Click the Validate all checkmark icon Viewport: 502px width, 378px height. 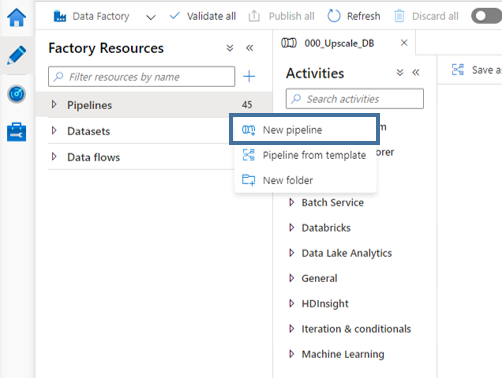pyautogui.click(x=175, y=16)
